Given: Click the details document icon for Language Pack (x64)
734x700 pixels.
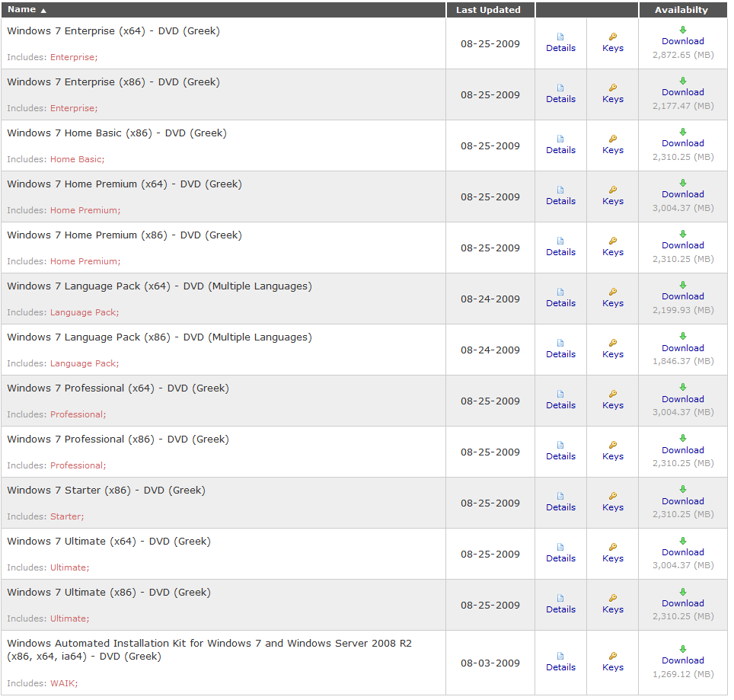Looking at the screenshot, I should [560, 292].
